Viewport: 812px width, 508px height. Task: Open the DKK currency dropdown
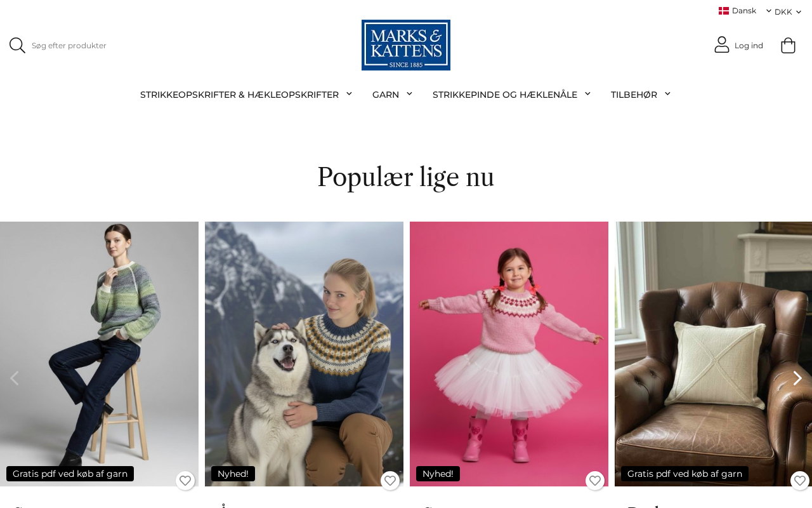788,11
